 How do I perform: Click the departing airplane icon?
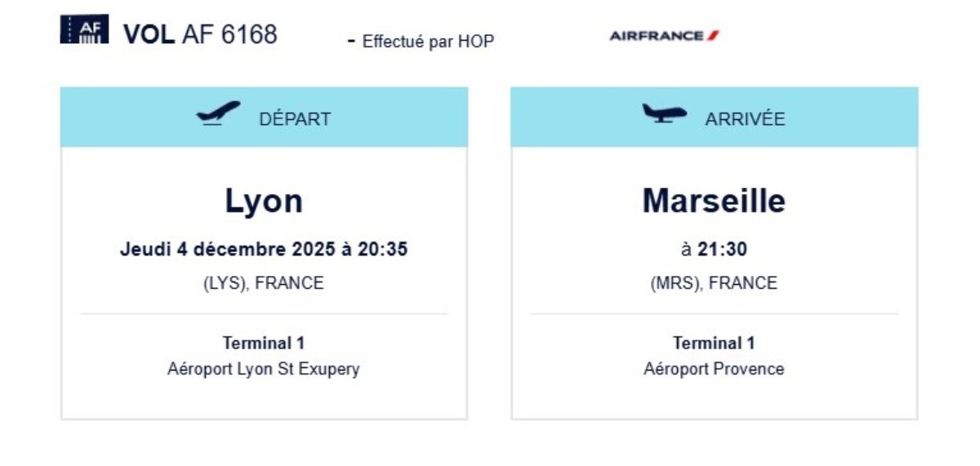pyautogui.click(x=219, y=113)
